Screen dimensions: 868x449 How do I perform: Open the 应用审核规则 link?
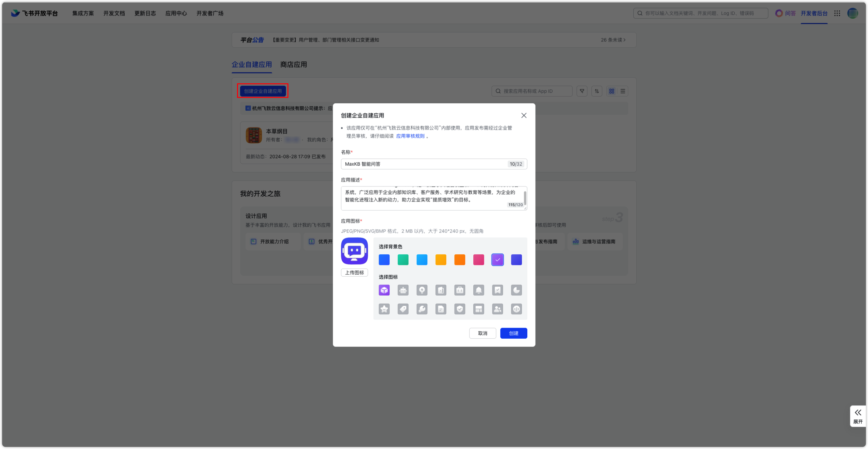pyautogui.click(x=410, y=136)
